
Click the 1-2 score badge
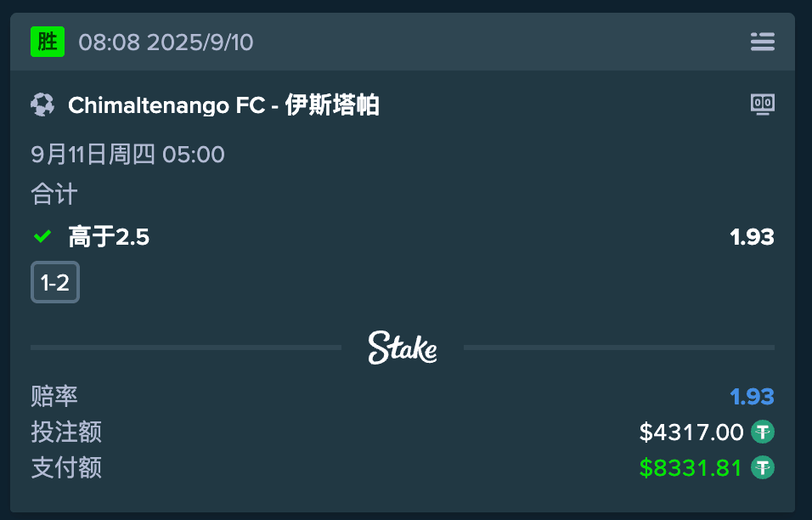tap(55, 282)
